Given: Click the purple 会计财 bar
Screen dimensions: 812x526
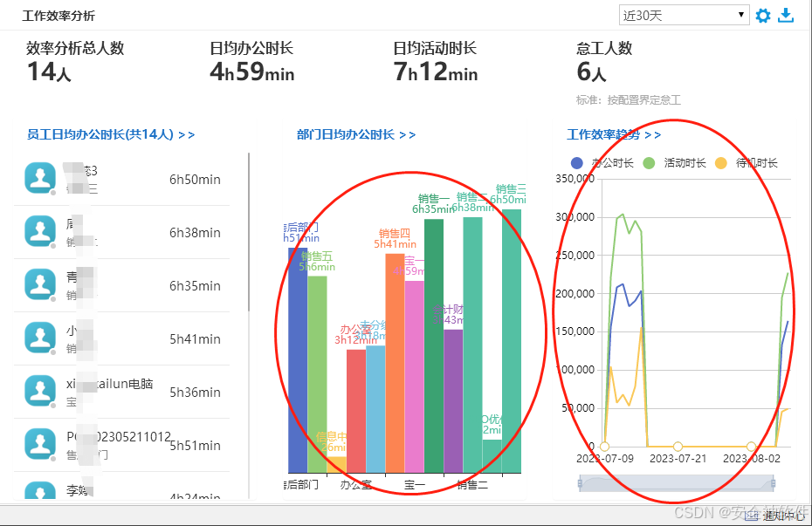Looking at the screenshot, I should coord(453,401).
